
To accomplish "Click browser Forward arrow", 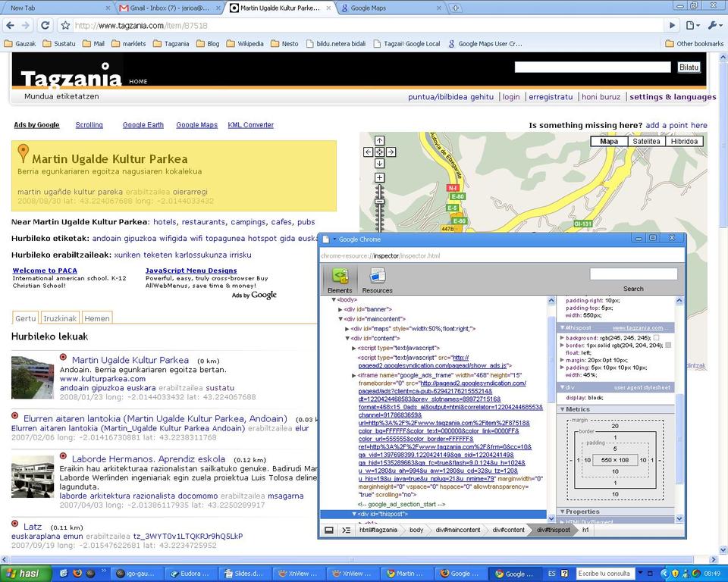I will (x=26, y=26).
